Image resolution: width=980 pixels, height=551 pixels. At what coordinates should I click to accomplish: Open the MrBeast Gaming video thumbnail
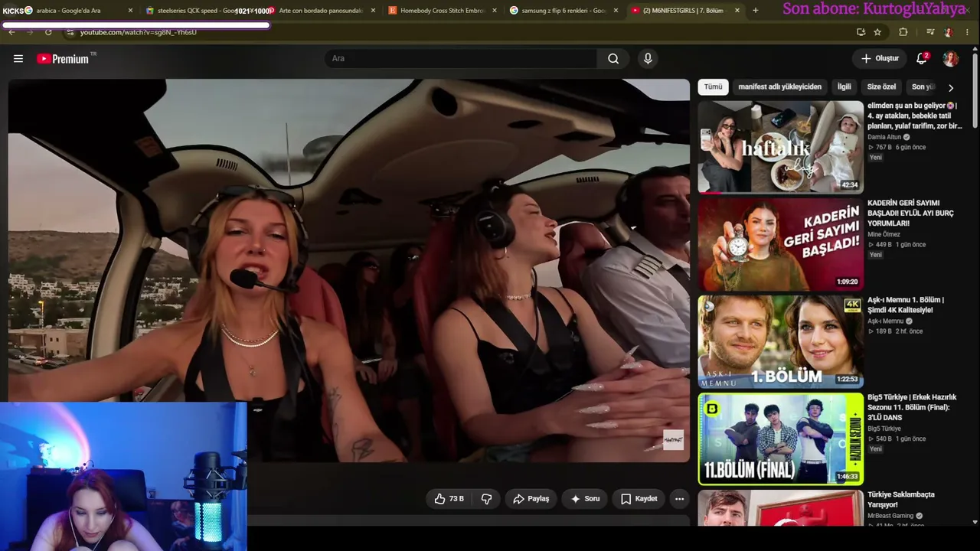click(780, 508)
